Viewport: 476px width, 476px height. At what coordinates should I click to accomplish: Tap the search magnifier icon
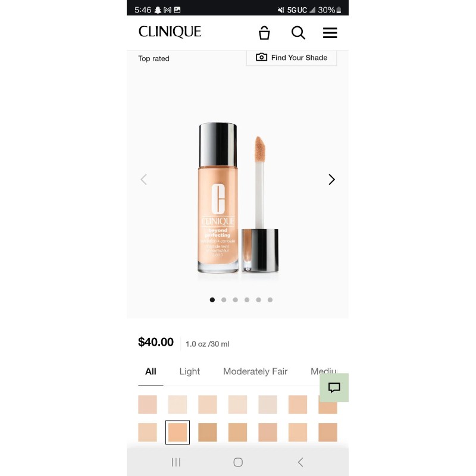point(298,33)
